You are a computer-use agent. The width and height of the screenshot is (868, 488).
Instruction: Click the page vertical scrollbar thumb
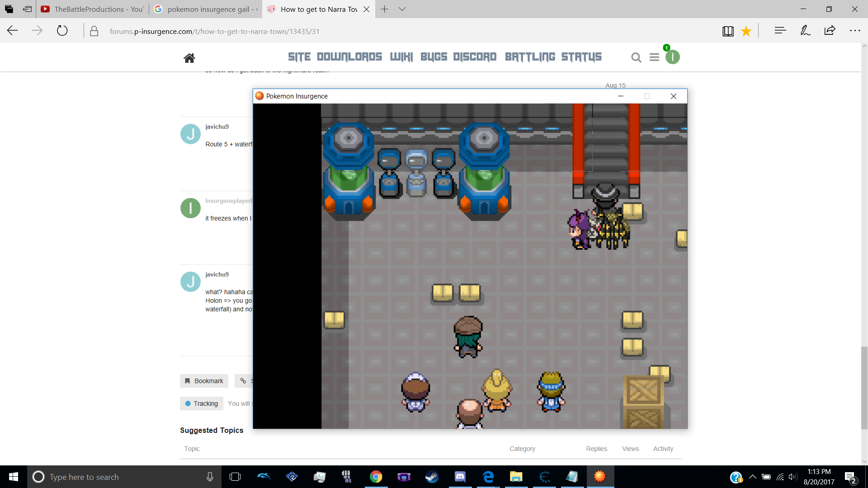864,388
